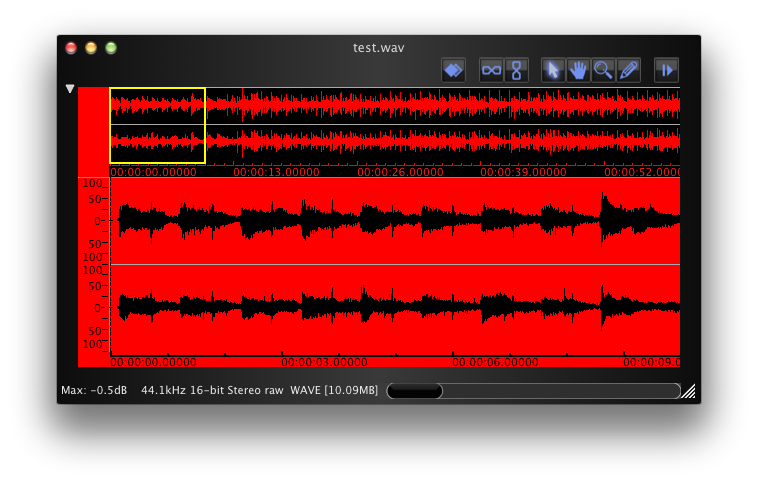Screen dimensions: 758x483
Task: Click the 00:00:26.00000 label in the overview ruler
Action: point(400,172)
